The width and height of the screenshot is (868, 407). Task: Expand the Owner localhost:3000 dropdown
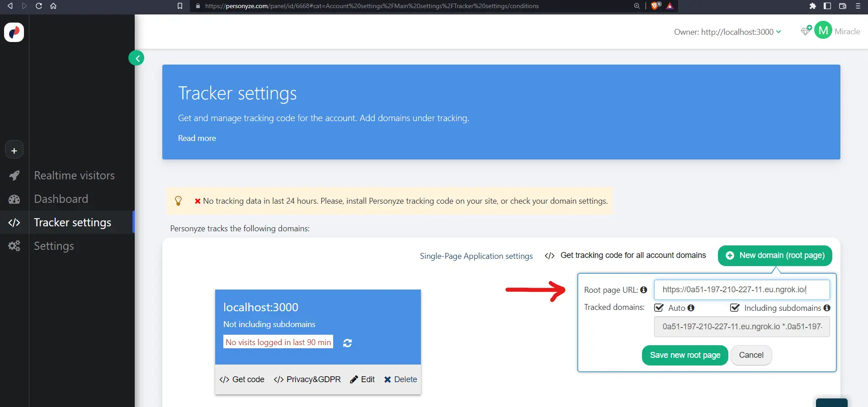pyautogui.click(x=727, y=32)
